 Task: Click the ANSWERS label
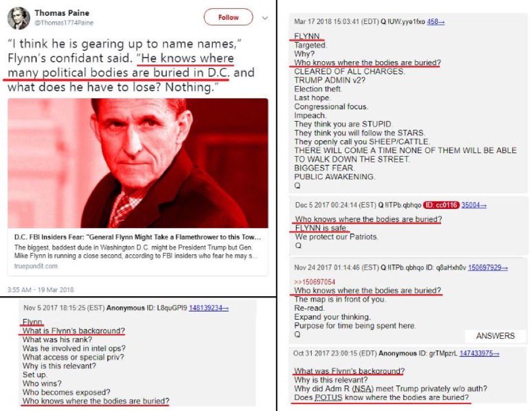495,336
